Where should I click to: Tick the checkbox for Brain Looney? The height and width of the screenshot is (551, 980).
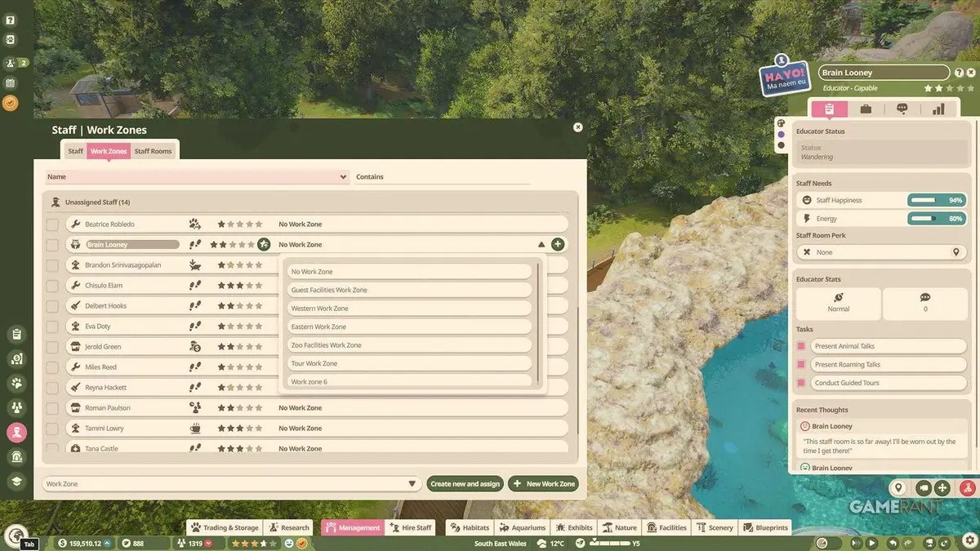pyautogui.click(x=52, y=244)
